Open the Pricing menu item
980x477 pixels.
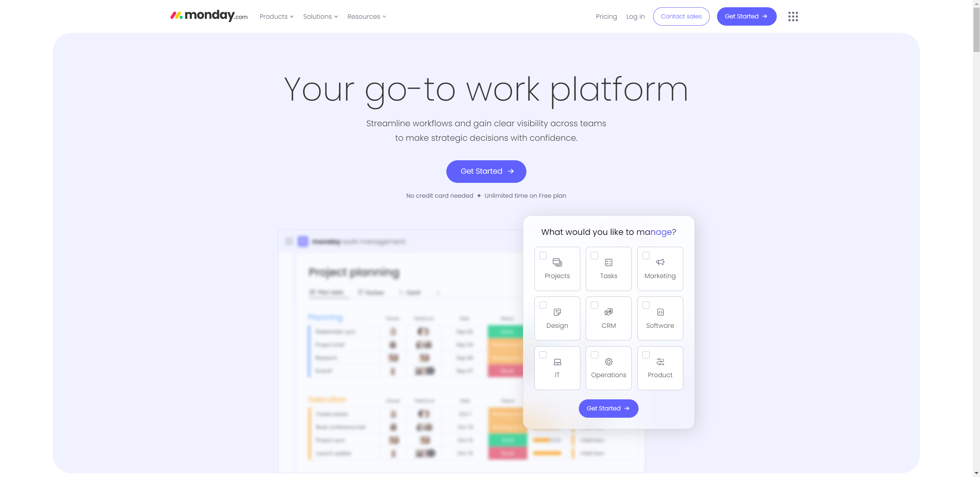coord(606,16)
